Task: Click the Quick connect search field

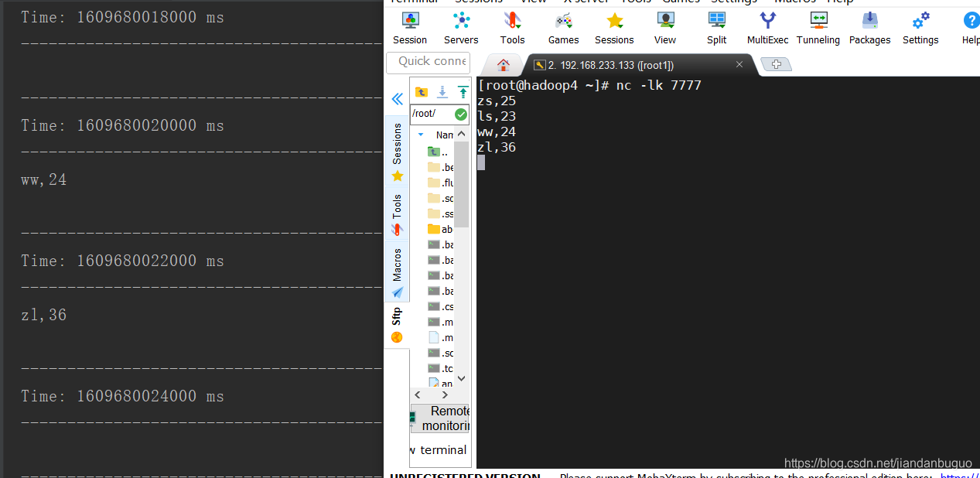Action: 428,61
